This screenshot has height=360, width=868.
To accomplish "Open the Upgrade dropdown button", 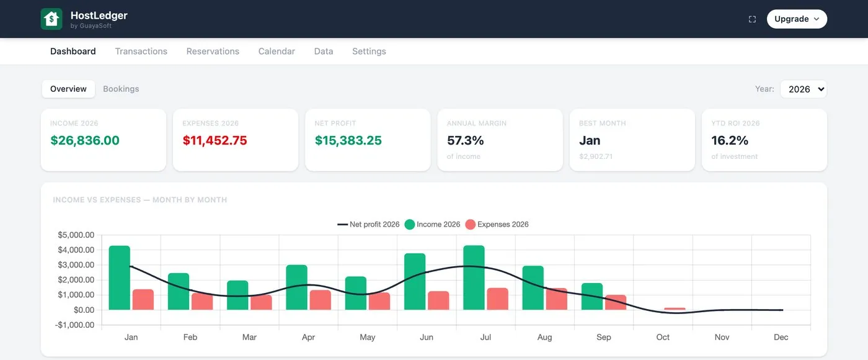I will click(x=797, y=19).
